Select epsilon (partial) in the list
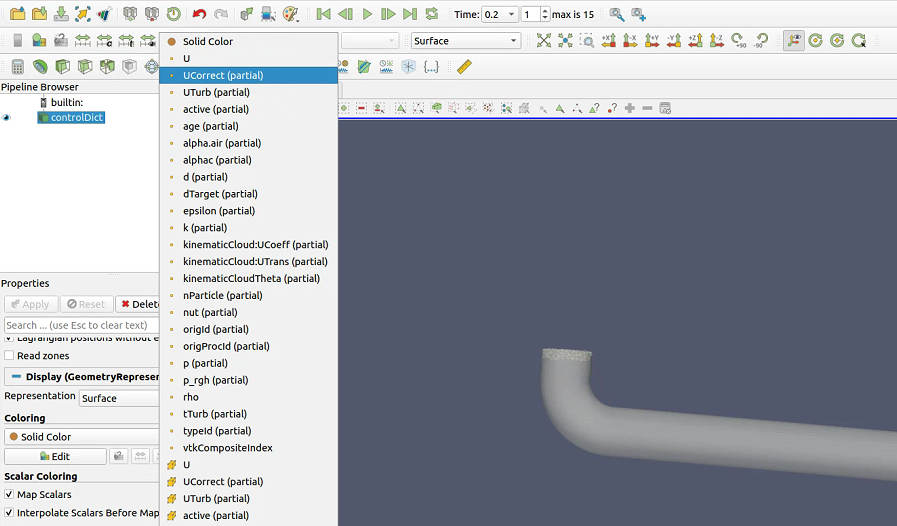 248,211
